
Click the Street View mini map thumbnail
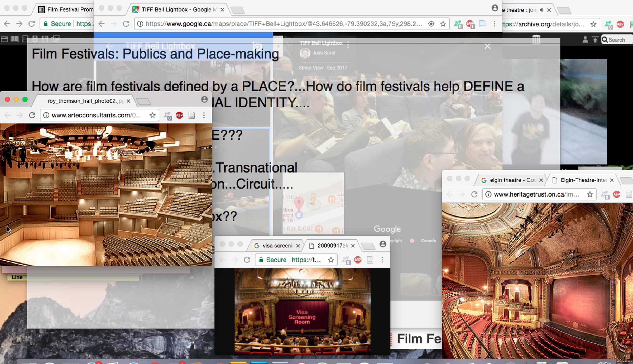coord(313,203)
